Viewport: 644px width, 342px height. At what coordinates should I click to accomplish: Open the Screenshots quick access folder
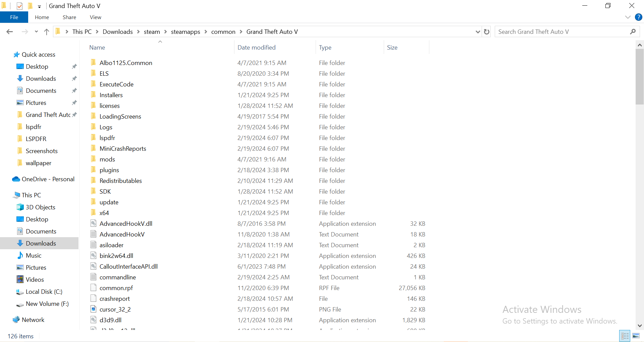pos(42,151)
